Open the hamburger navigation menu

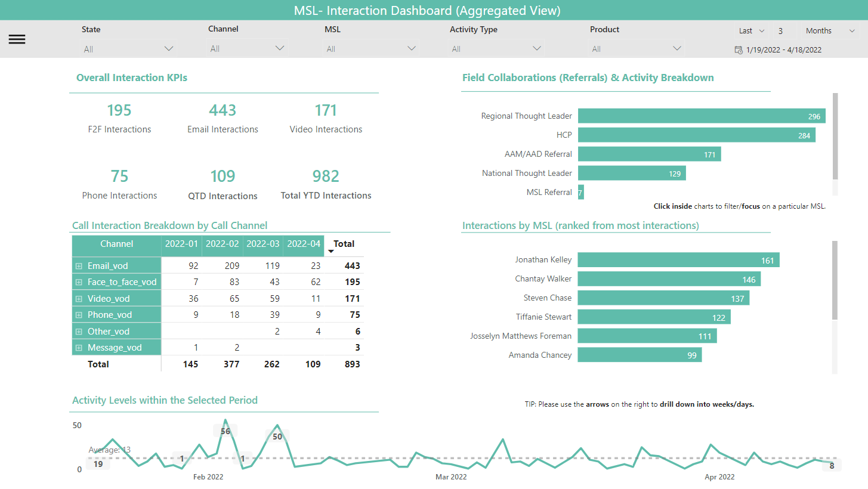point(17,39)
